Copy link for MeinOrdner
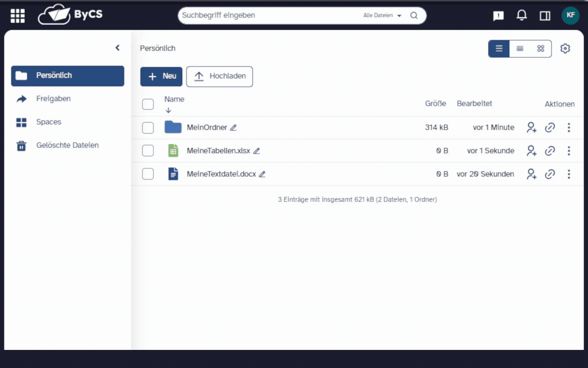This screenshot has width=588, height=368. pyautogui.click(x=550, y=128)
